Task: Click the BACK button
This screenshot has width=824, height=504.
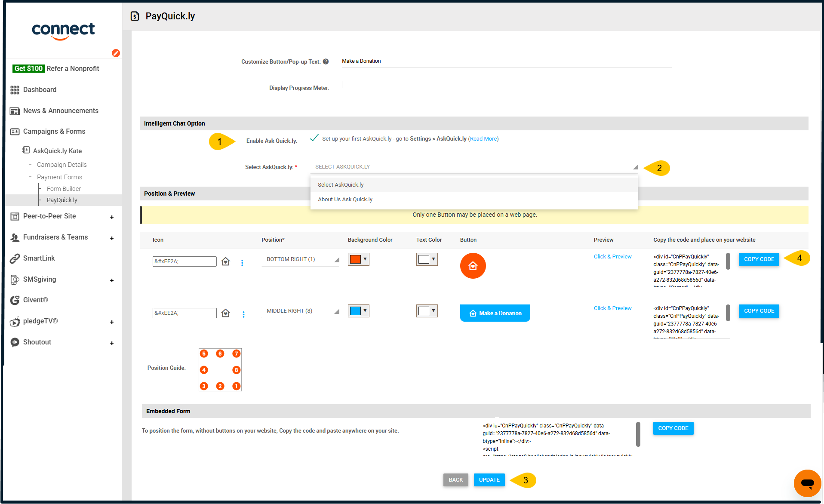Action: coord(455,480)
